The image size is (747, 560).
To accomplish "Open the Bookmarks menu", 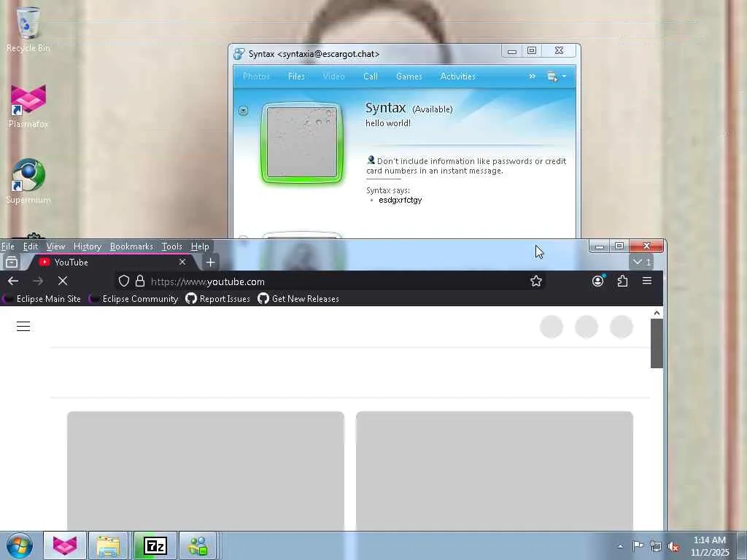I will (x=131, y=246).
